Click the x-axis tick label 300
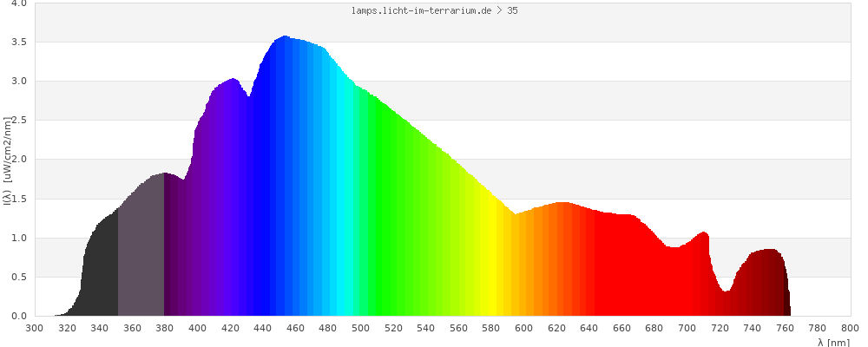Image resolution: width=868 pixels, height=347 pixels. tap(35, 328)
